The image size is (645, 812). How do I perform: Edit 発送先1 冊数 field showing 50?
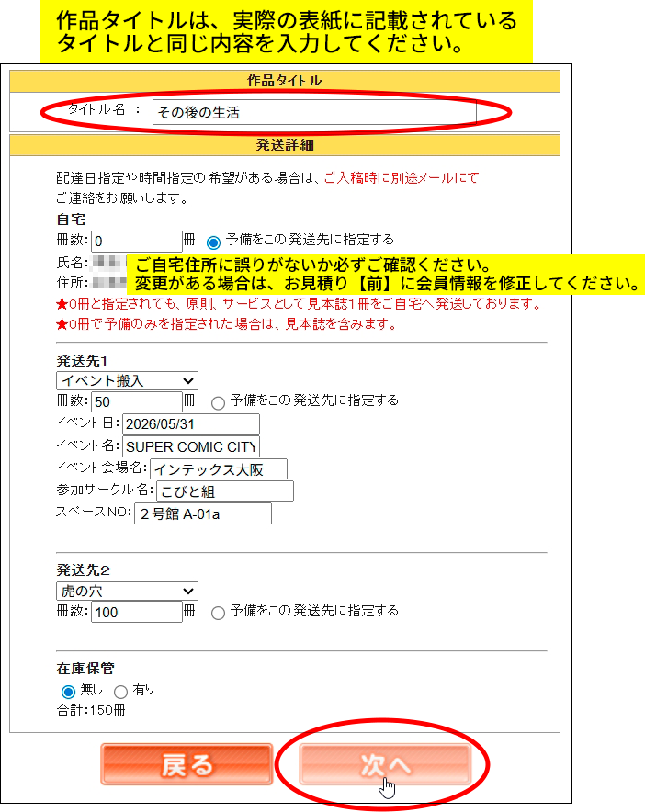pos(137,401)
